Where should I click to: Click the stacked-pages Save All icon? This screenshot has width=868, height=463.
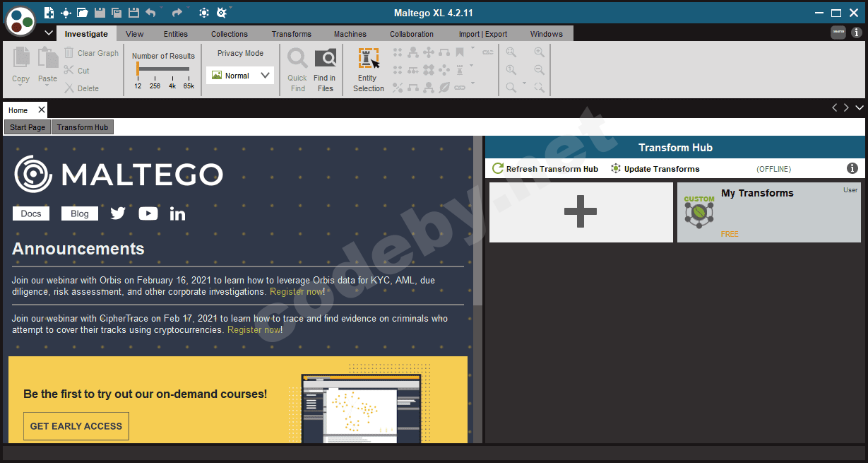pos(117,13)
